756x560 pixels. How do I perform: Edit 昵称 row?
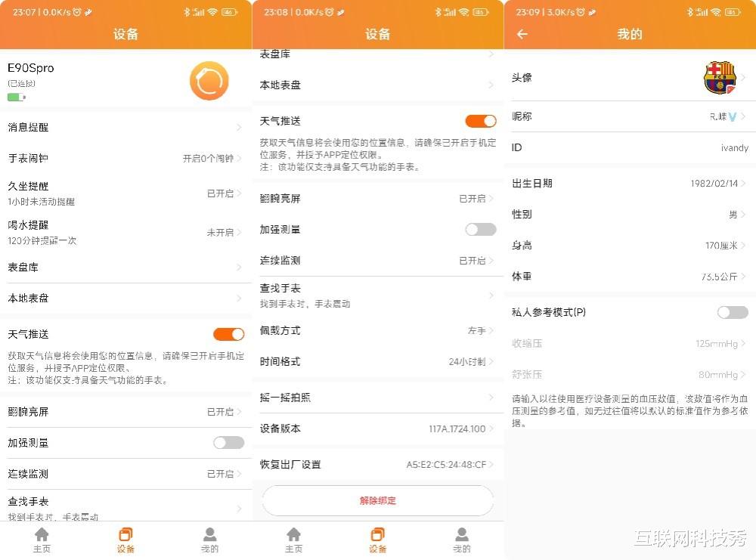(630, 116)
